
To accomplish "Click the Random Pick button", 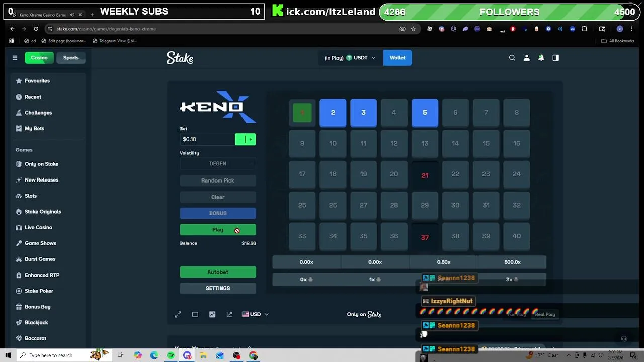I will coord(218,180).
